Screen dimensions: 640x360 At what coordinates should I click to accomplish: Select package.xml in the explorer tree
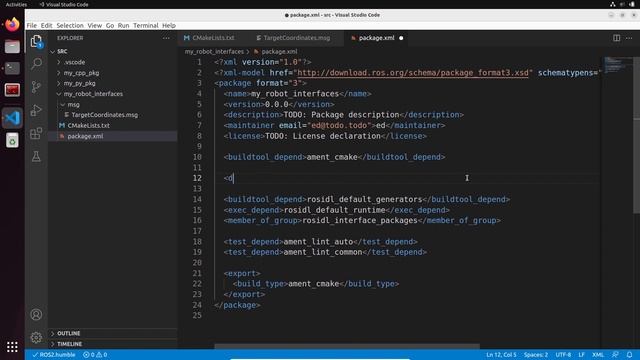pyautogui.click(x=85, y=136)
